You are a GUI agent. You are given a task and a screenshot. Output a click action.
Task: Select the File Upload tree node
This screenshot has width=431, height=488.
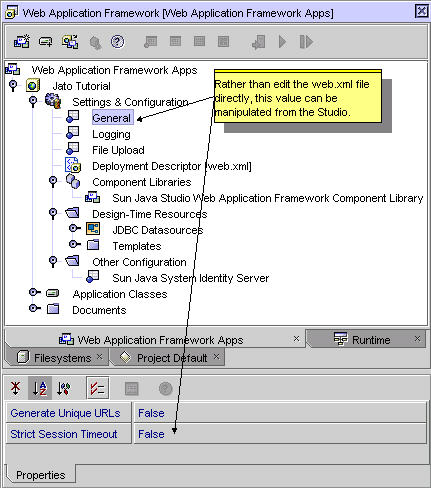[x=118, y=150]
